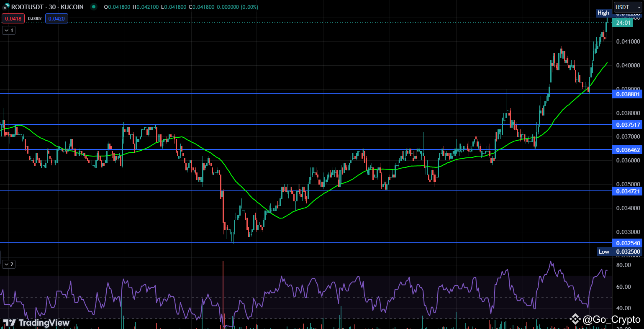Image resolution: width=644 pixels, height=329 pixels.
Task: Click the low value L0.041800
Action: 173,7
